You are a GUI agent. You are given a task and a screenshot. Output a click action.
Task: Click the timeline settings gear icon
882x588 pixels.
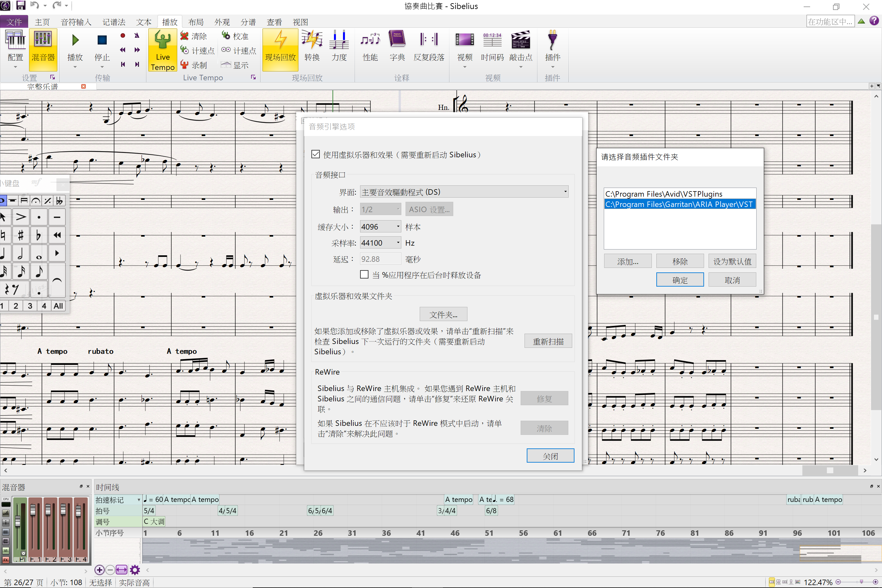click(x=135, y=570)
